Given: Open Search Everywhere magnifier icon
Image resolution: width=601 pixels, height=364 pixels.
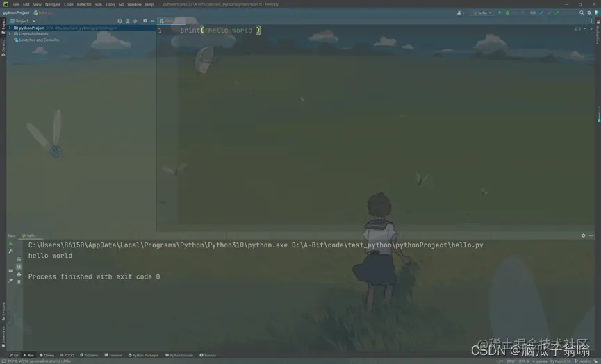Looking at the screenshot, I should [582, 13].
